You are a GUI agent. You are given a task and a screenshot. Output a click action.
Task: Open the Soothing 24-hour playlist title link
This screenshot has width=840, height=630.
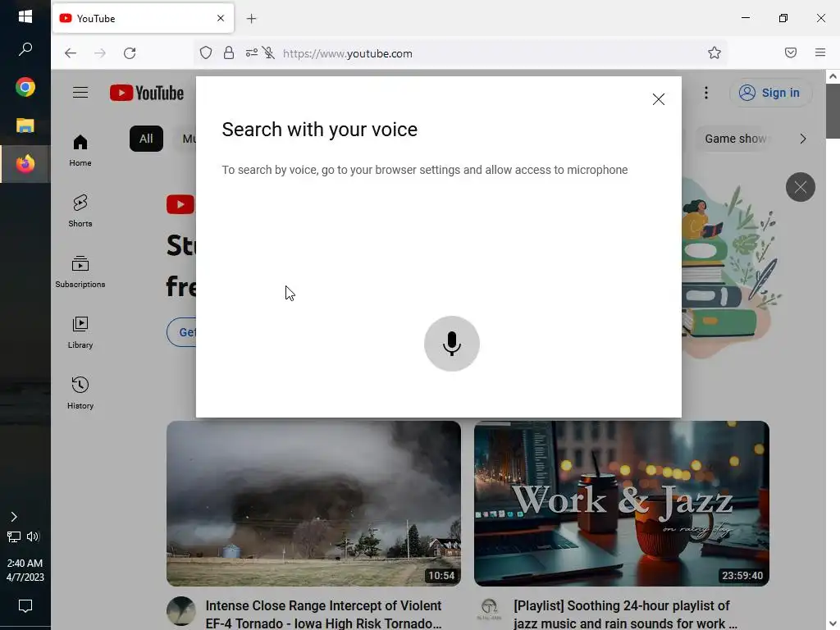[x=626, y=614]
